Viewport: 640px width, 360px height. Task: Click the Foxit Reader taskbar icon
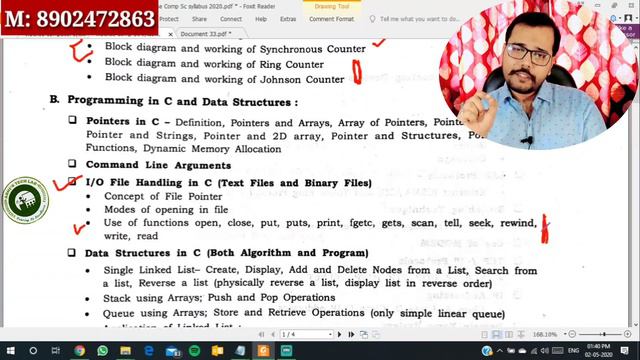263,351
